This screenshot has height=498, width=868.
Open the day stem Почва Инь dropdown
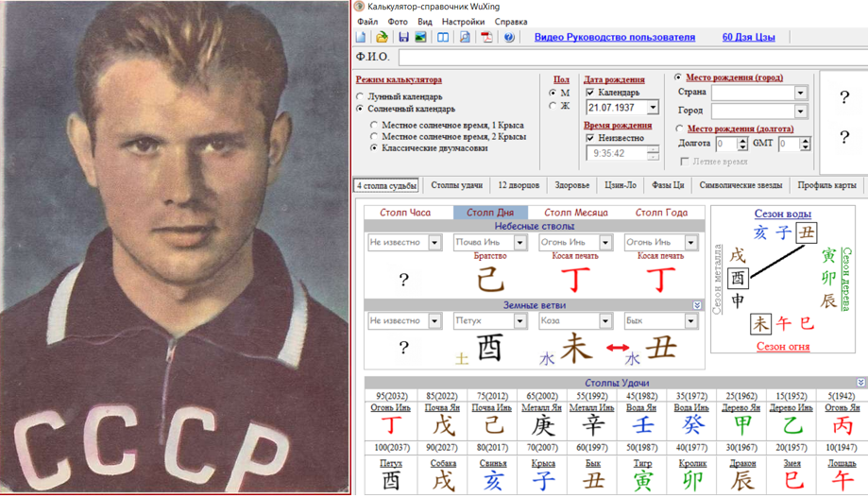click(x=519, y=243)
